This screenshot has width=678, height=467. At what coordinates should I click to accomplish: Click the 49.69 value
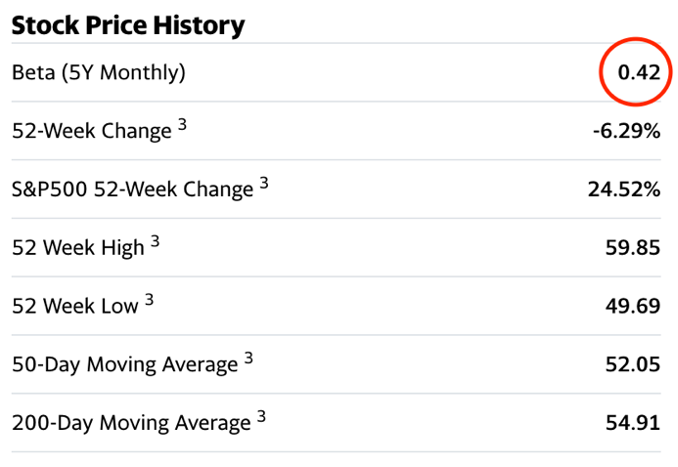click(x=632, y=305)
